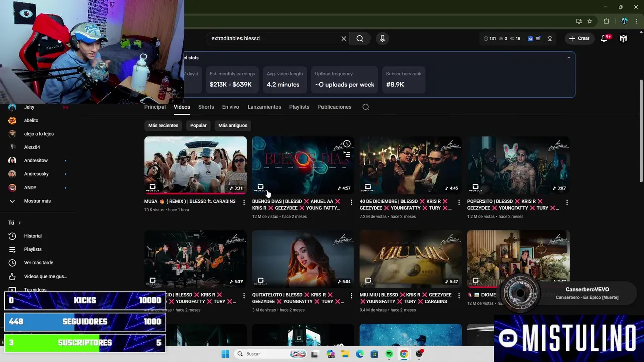Select the Videos tab
This screenshot has width=644, height=362.
[182, 107]
